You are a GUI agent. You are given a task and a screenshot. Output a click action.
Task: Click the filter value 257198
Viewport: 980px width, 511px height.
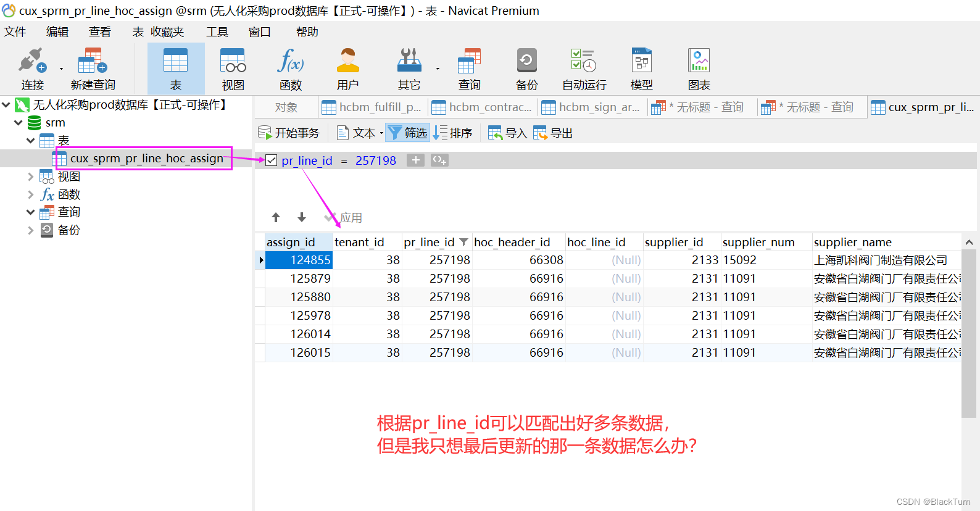point(376,160)
